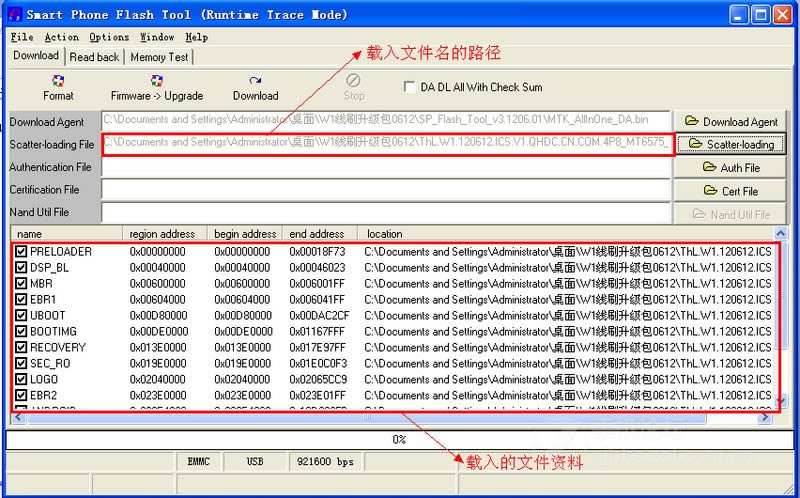This screenshot has height=498, width=800.
Task: Start flashing with the Download icon
Action: pyautogui.click(x=255, y=82)
